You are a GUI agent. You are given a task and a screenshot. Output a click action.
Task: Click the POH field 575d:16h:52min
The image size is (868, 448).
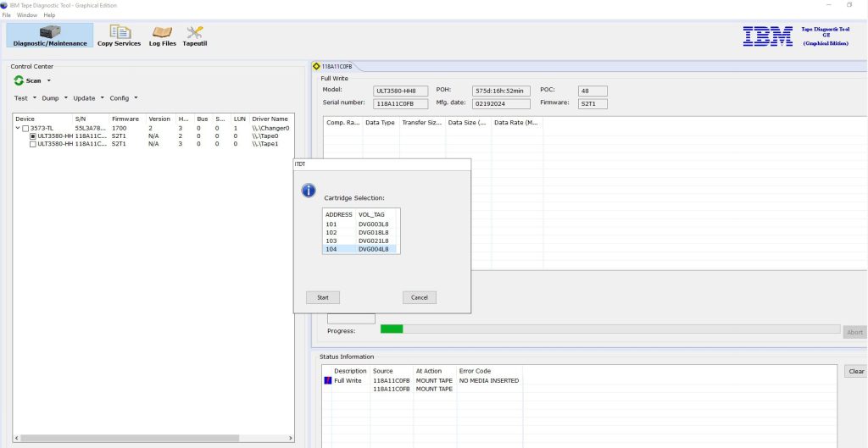501,91
